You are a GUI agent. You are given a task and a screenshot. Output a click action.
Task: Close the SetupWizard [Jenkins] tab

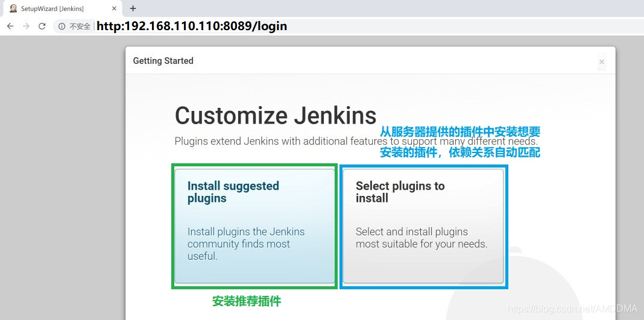click(114, 8)
